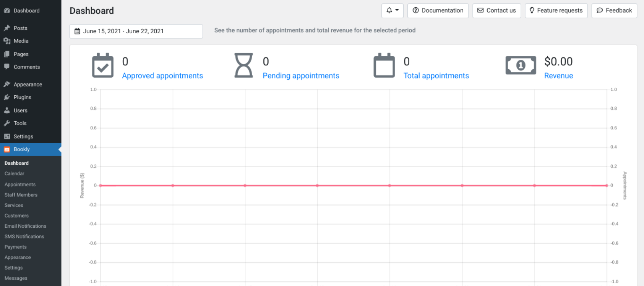Click the Bookly icon in sidebar
This screenshot has height=286, width=644.
click(x=7, y=150)
